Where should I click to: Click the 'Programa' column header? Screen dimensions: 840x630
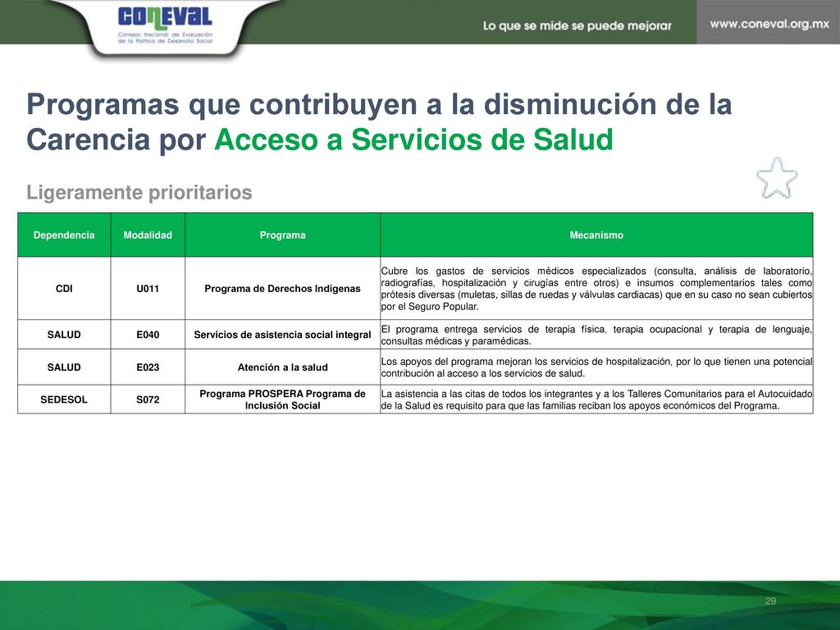coord(282,235)
